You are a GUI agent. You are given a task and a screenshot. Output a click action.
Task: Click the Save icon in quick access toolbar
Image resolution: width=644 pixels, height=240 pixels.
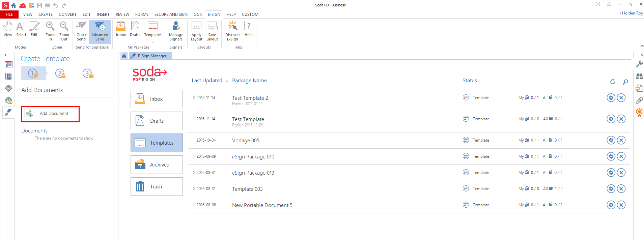pos(39,5)
